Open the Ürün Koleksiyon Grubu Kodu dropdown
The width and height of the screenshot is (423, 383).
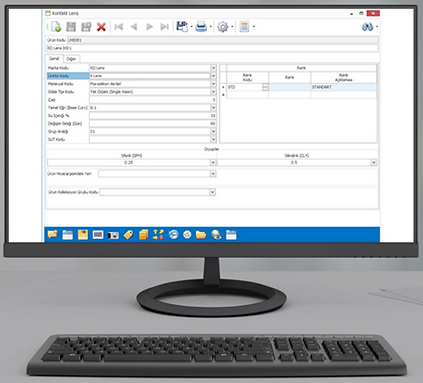[x=212, y=192]
